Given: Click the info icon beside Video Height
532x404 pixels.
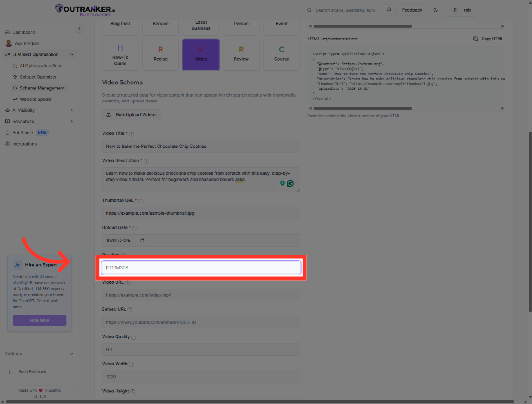Looking at the screenshot, I should point(133,392).
